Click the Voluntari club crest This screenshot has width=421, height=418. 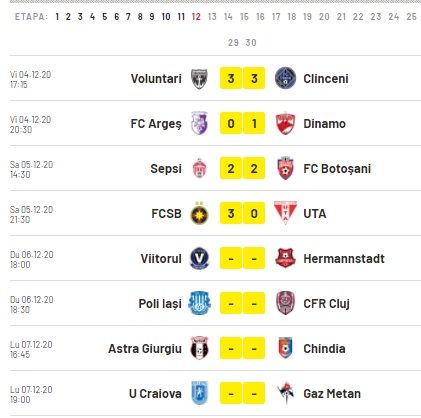(199, 79)
